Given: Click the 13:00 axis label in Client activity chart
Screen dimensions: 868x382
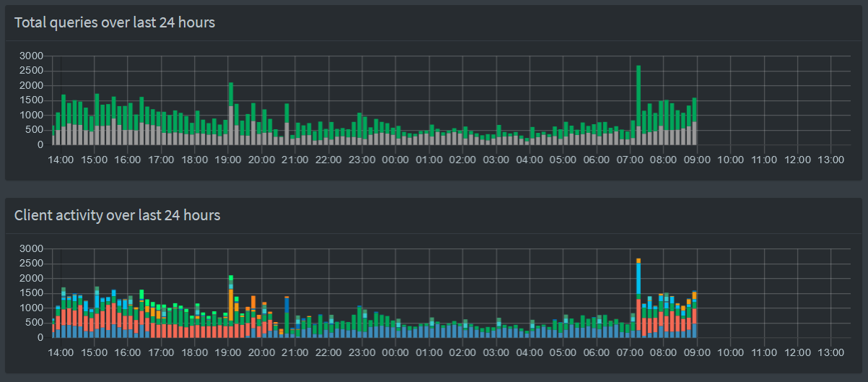Looking at the screenshot, I should pos(830,352).
